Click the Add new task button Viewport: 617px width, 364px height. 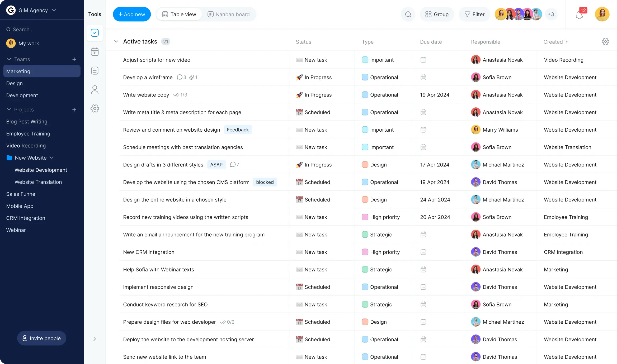coord(132,14)
